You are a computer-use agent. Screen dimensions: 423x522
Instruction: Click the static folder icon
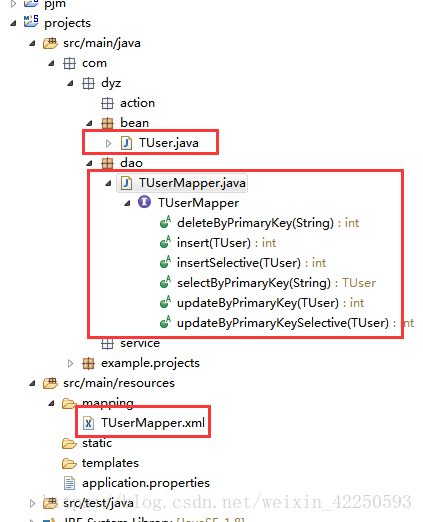(69, 443)
